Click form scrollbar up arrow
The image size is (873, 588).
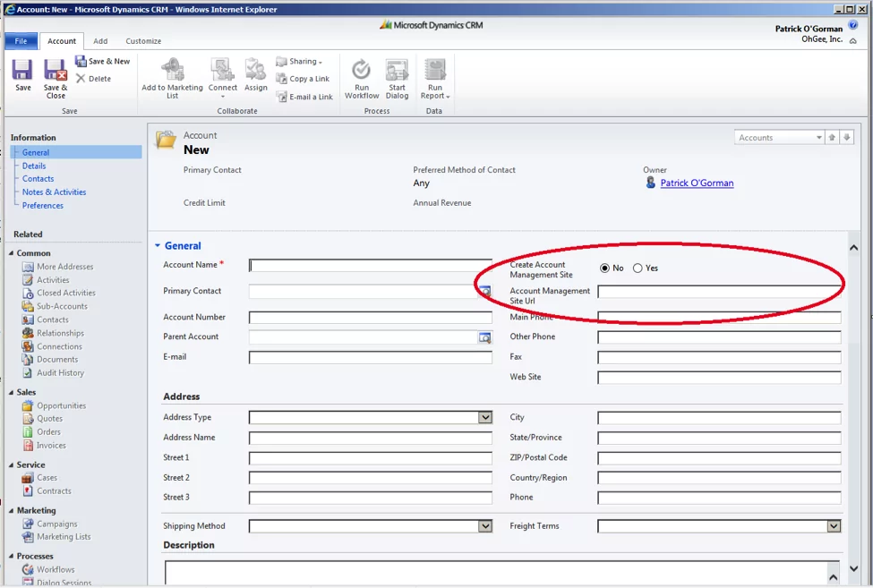point(853,248)
